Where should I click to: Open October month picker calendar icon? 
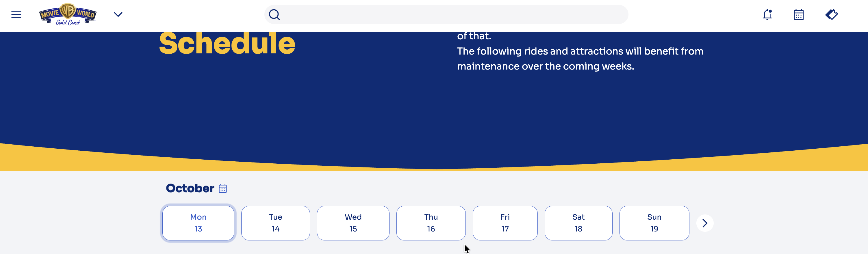(223, 188)
